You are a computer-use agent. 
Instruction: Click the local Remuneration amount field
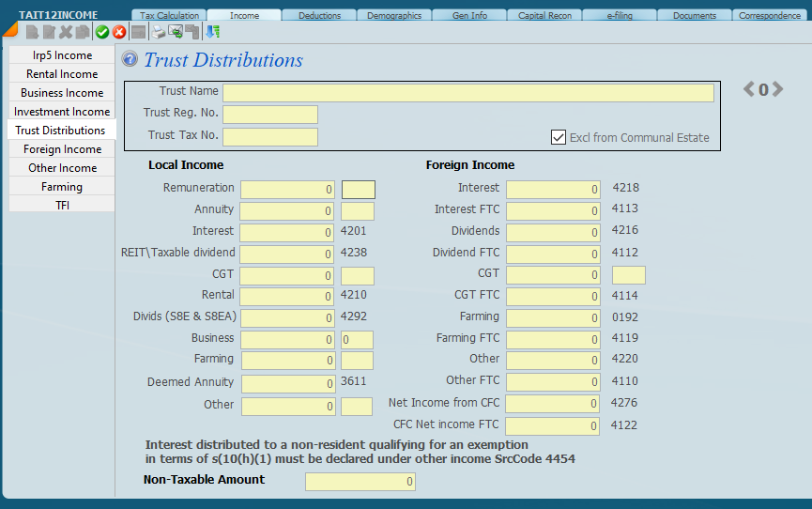click(287, 190)
